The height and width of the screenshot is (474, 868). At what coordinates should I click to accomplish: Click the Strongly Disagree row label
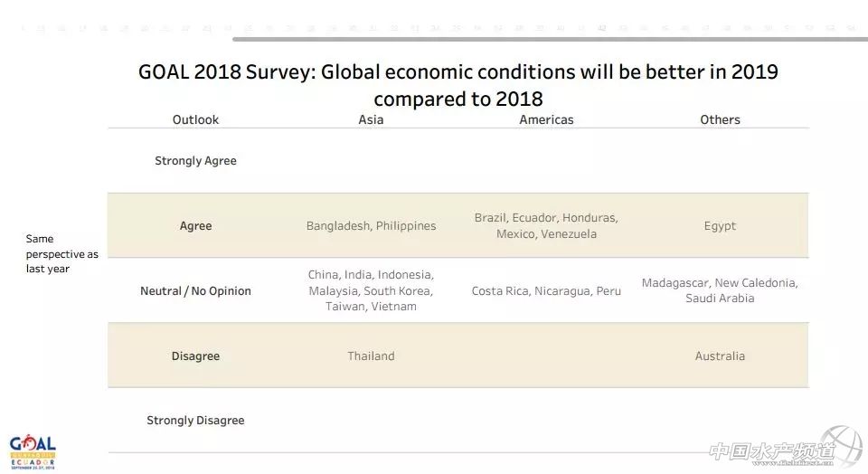point(195,421)
